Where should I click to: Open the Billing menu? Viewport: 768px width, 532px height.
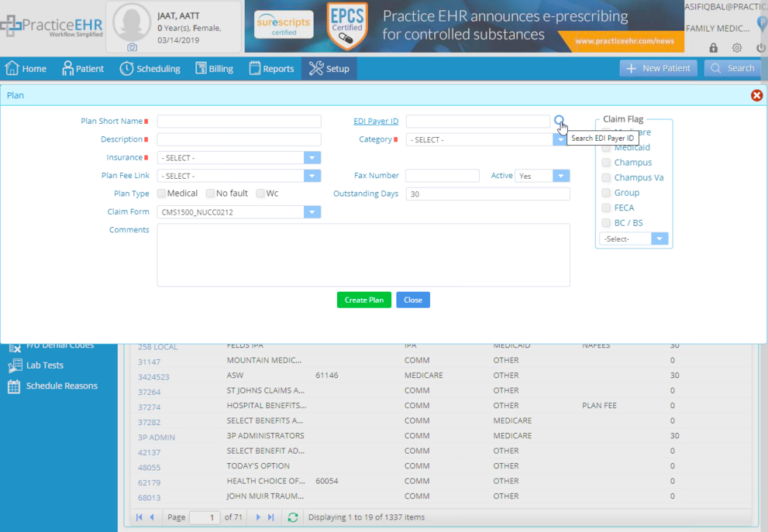214,68
